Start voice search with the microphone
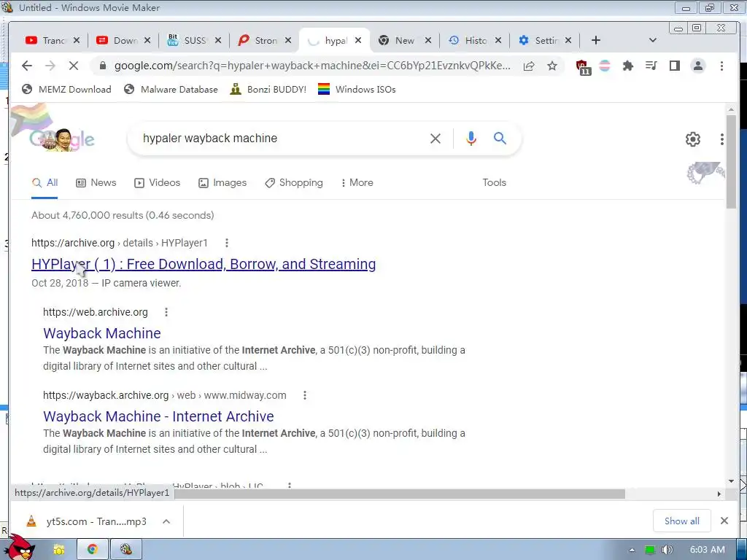Viewport: 747px width, 560px height. tap(471, 139)
